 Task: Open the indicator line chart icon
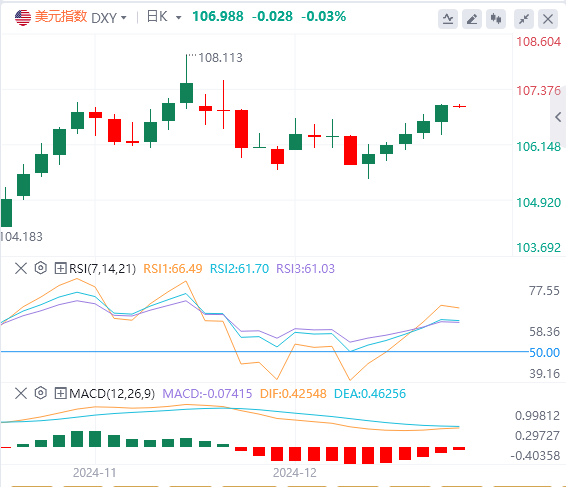click(448, 19)
